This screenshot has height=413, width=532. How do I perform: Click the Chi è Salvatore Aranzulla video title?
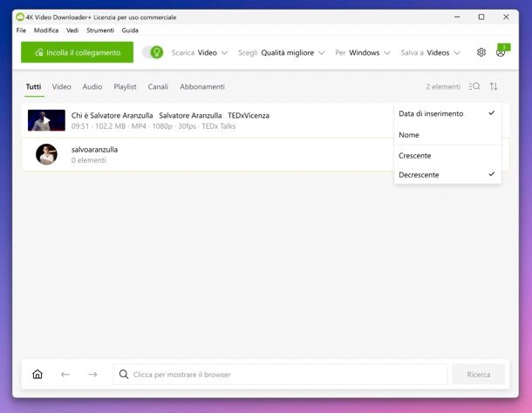coord(170,115)
